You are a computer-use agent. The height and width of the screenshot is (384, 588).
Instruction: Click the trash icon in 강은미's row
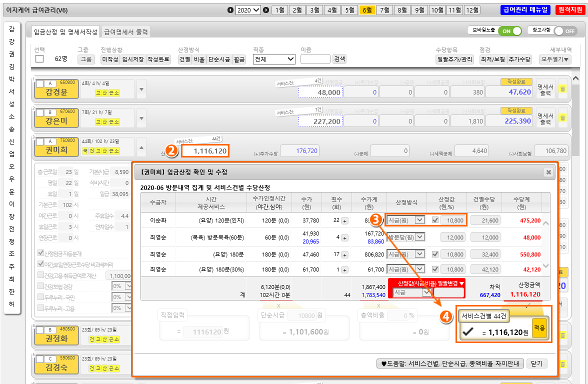[562, 118]
